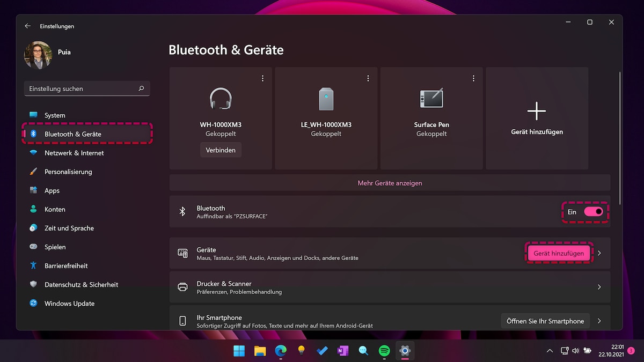Disable the Bluetooth Ein switch
Viewport: 644px width, 362px height.
tap(592, 211)
